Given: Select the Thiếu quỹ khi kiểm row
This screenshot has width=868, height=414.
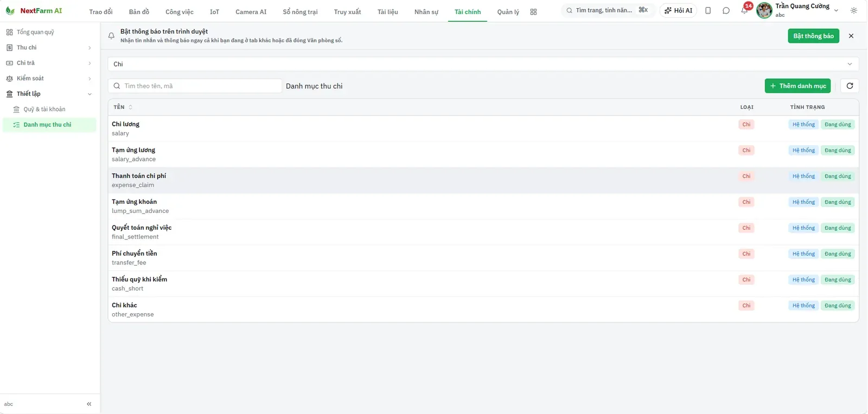Looking at the screenshot, I should pos(483,284).
